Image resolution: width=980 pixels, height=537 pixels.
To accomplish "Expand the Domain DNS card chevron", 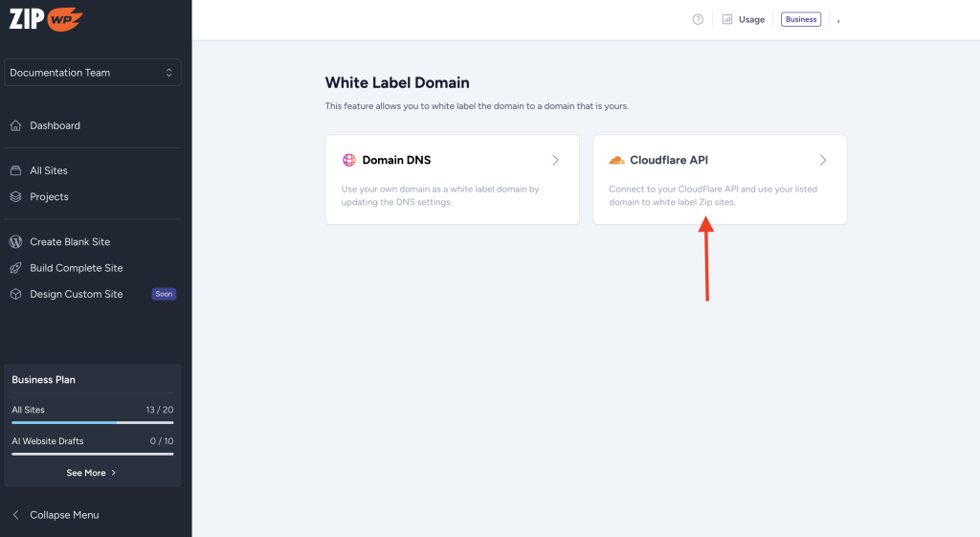I will [x=556, y=160].
